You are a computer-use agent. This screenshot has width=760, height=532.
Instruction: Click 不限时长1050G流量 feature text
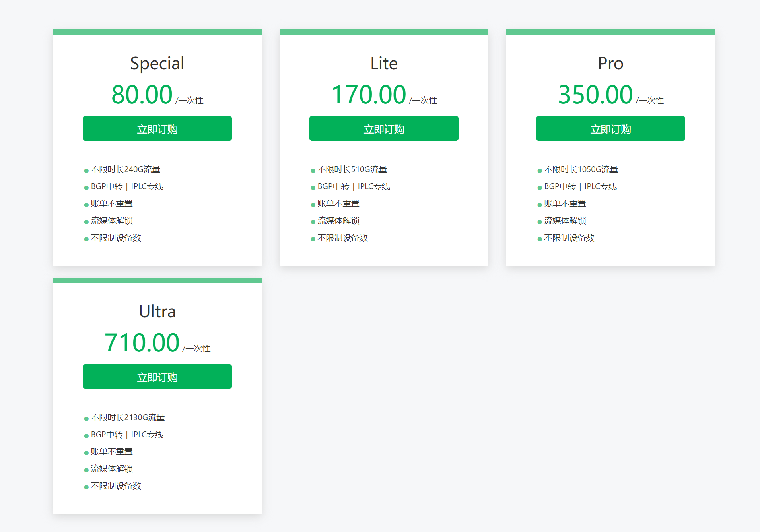coord(581,169)
